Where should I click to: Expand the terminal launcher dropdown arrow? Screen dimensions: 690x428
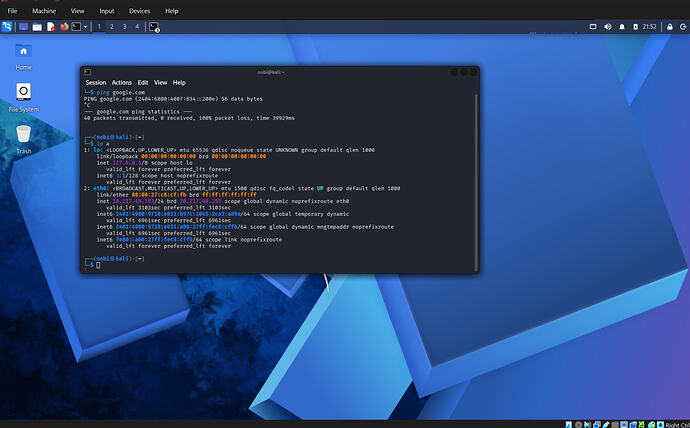click(x=85, y=27)
